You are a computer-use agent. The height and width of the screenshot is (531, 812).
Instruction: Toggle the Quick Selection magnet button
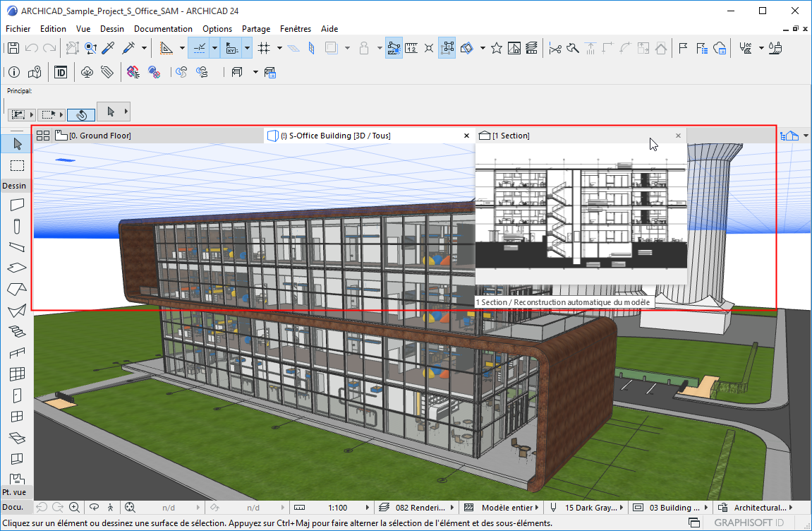pos(81,114)
